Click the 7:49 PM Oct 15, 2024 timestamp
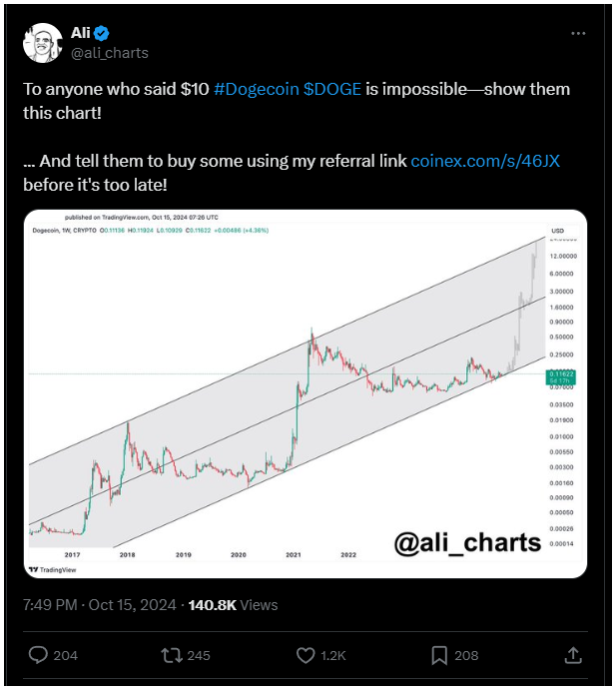This screenshot has height=690, width=616. pos(100,605)
